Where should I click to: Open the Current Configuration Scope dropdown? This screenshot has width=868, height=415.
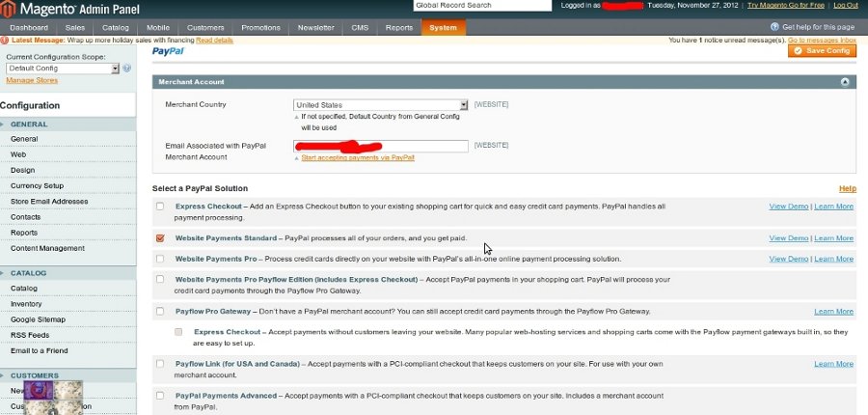click(x=63, y=69)
